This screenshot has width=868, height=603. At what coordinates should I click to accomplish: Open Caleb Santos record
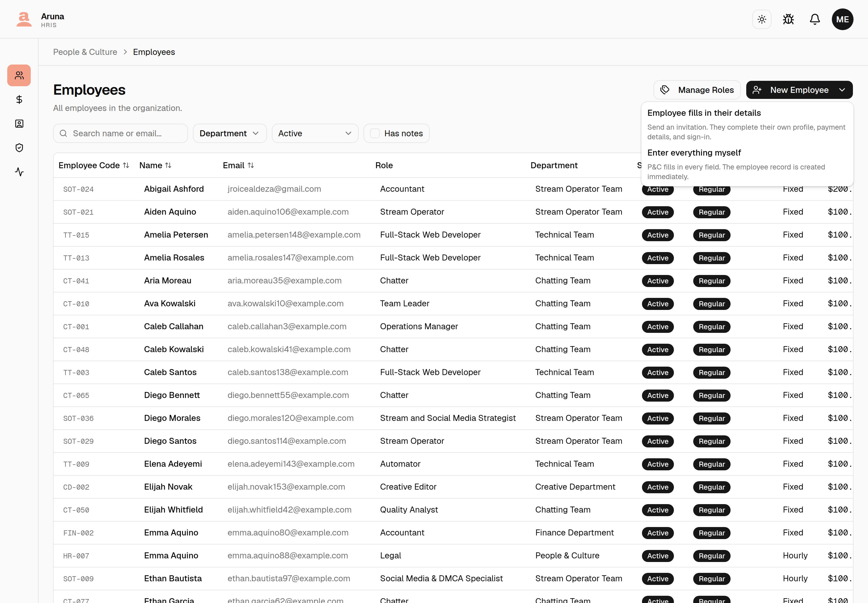tap(453, 372)
